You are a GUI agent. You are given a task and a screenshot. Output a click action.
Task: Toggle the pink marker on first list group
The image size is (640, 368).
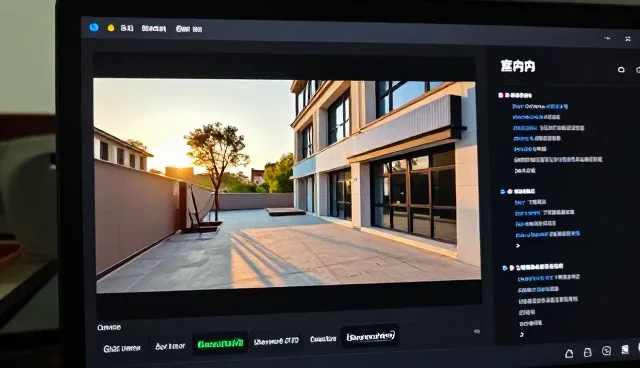[x=507, y=95]
